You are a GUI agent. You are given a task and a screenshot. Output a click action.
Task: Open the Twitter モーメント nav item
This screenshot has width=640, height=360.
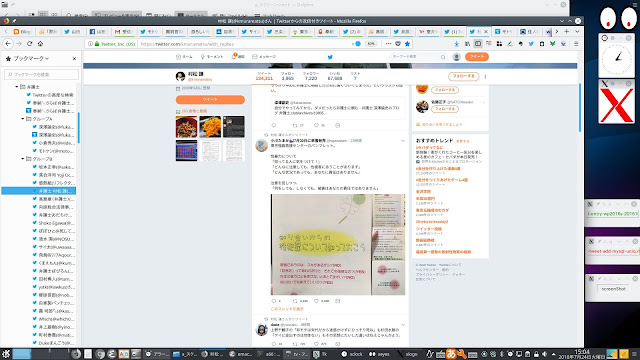pyautogui.click(x=212, y=57)
